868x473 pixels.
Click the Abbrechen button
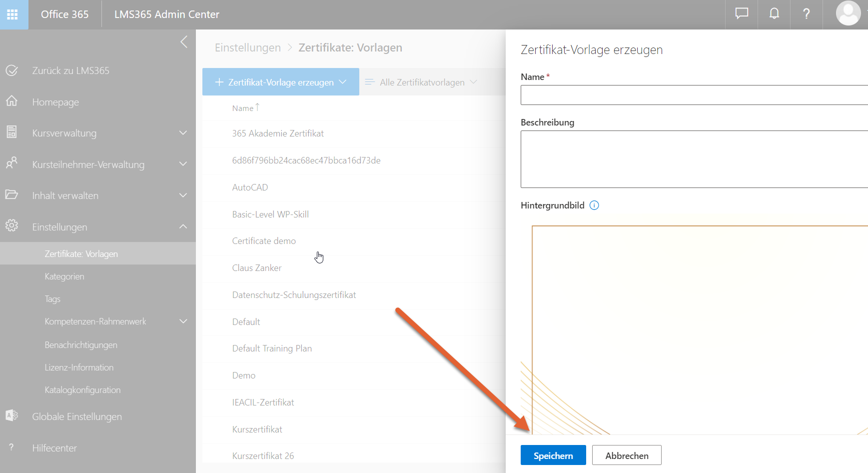[x=627, y=455]
